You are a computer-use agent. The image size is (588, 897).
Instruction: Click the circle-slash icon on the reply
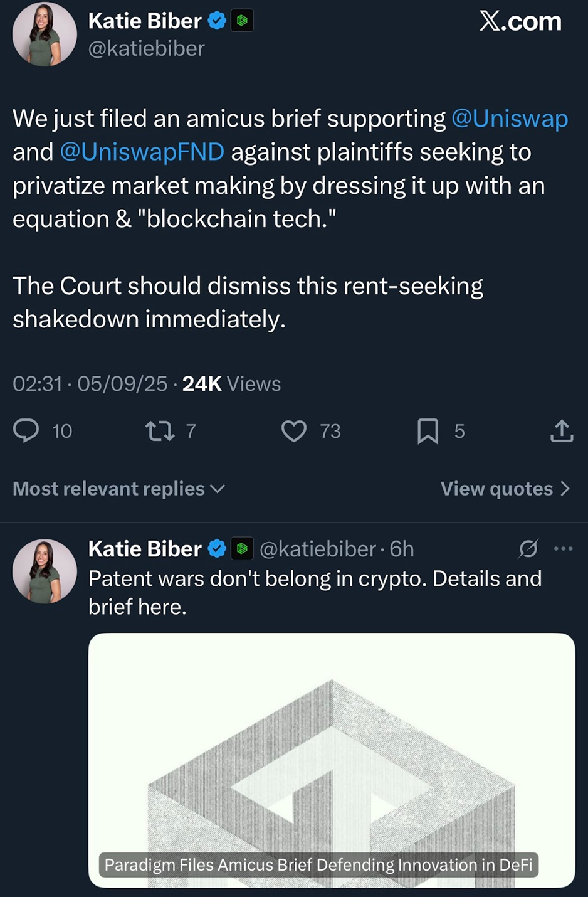(528, 549)
